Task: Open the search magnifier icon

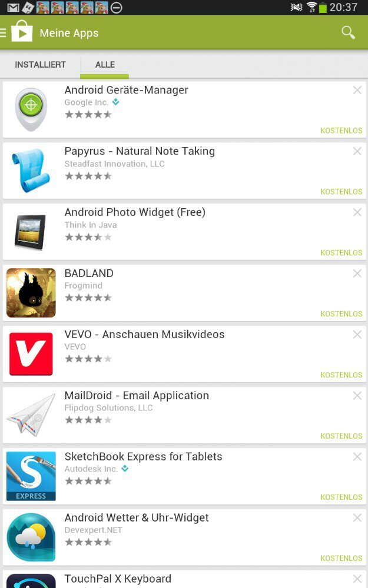Action: pos(348,32)
